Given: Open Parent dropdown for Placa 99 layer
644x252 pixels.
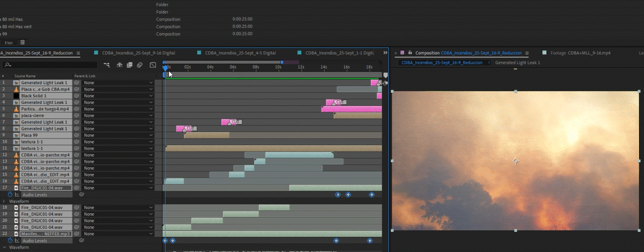Looking at the screenshot, I should click(118, 135).
